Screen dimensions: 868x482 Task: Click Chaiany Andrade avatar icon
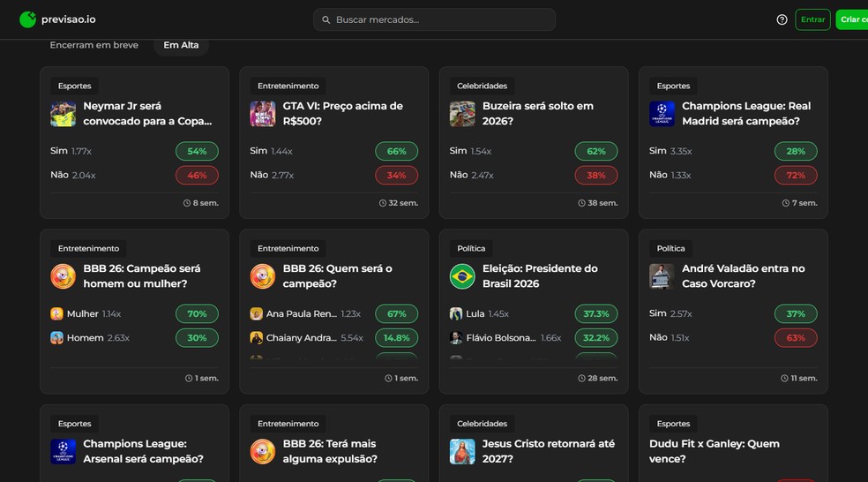pyautogui.click(x=256, y=337)
